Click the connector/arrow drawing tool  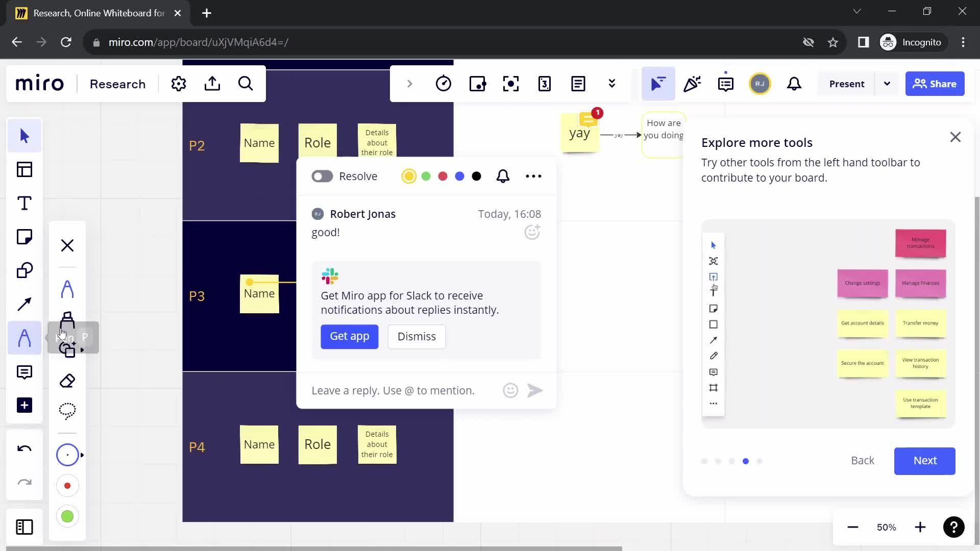23,304
